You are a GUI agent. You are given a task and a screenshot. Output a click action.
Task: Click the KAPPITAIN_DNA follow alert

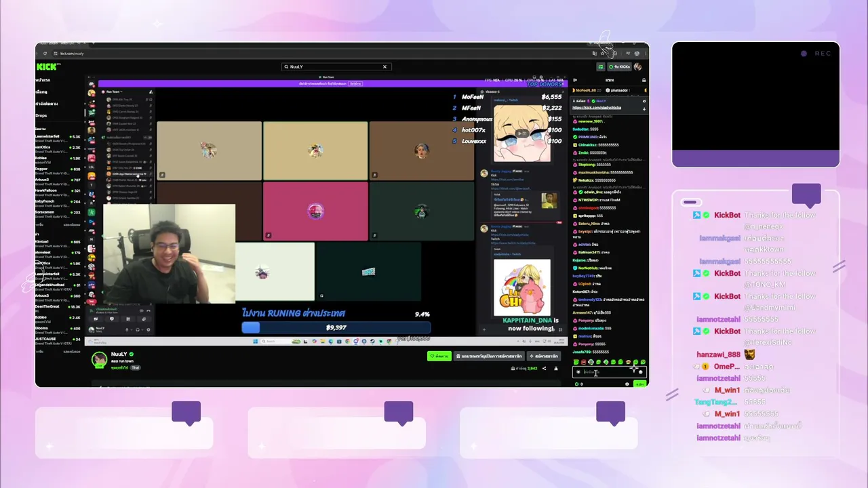click(530, 324)
